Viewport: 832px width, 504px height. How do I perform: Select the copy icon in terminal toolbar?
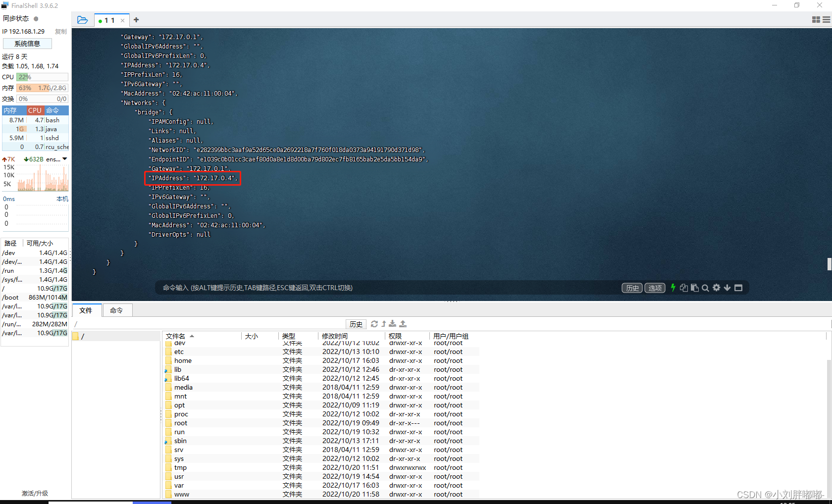[684, 288]
